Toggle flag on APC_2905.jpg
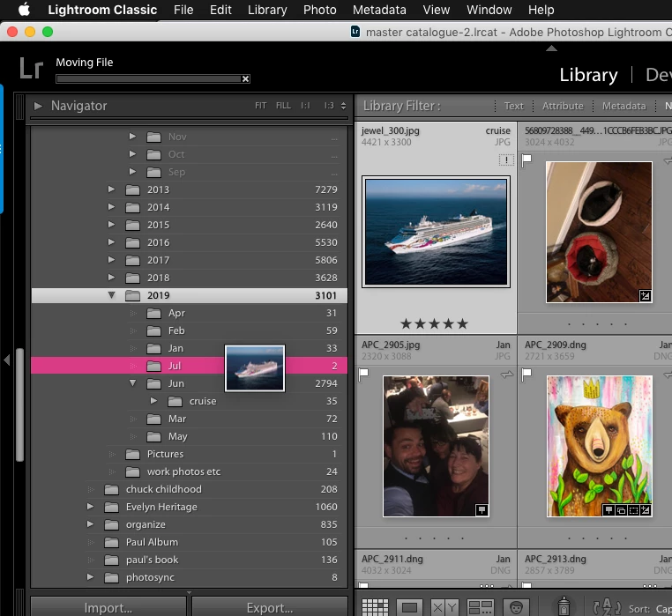672x616 pixels. (363, 375)
